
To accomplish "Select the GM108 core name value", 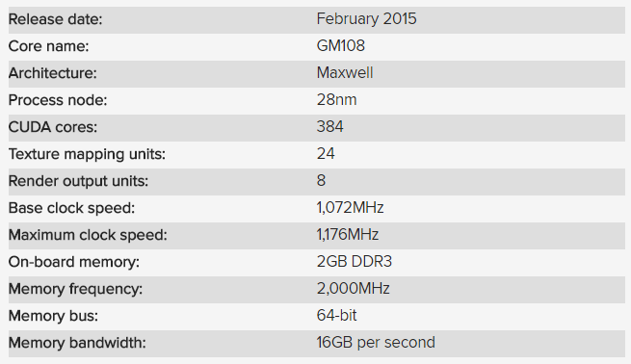I will (x=341, y=46).
